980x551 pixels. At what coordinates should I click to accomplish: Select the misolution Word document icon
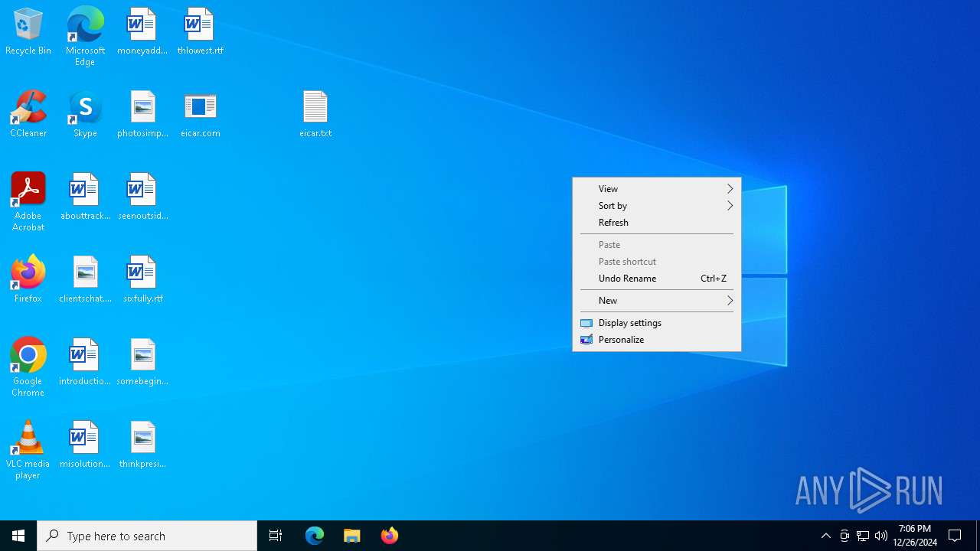[85, 445]
